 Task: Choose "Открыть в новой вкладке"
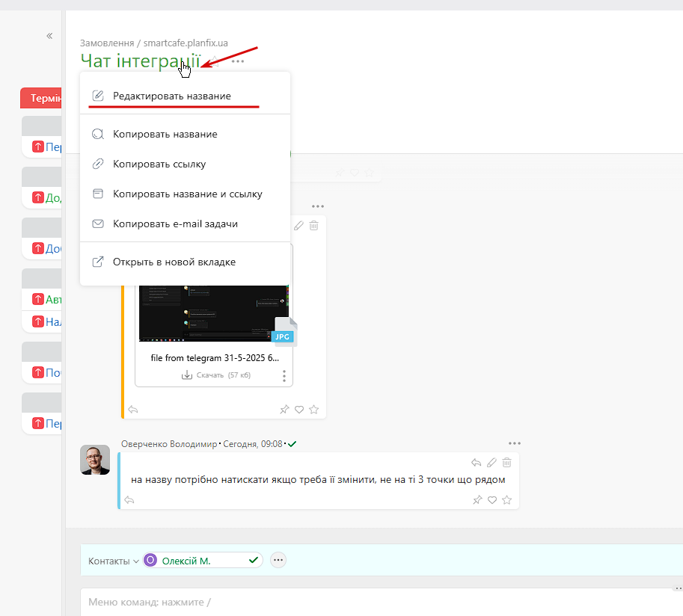point(185,262)
